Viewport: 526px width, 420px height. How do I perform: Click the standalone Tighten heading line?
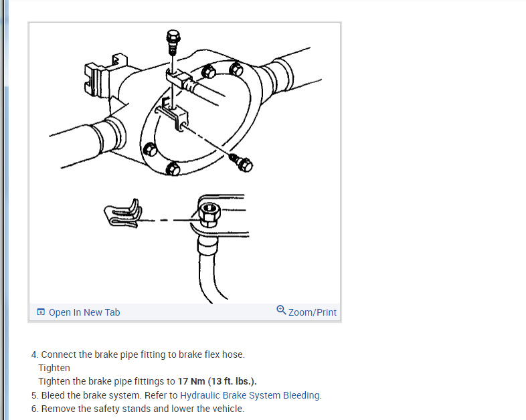tap(54, 368)
